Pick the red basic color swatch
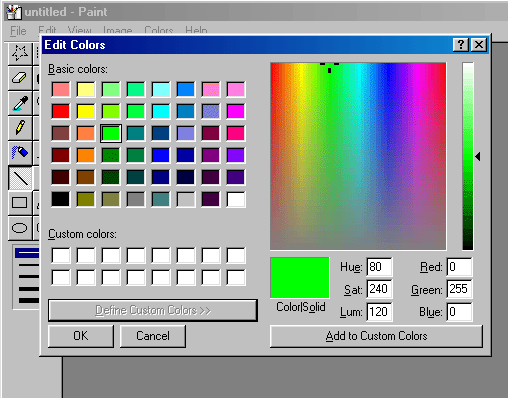 click(x=61, y=111)
